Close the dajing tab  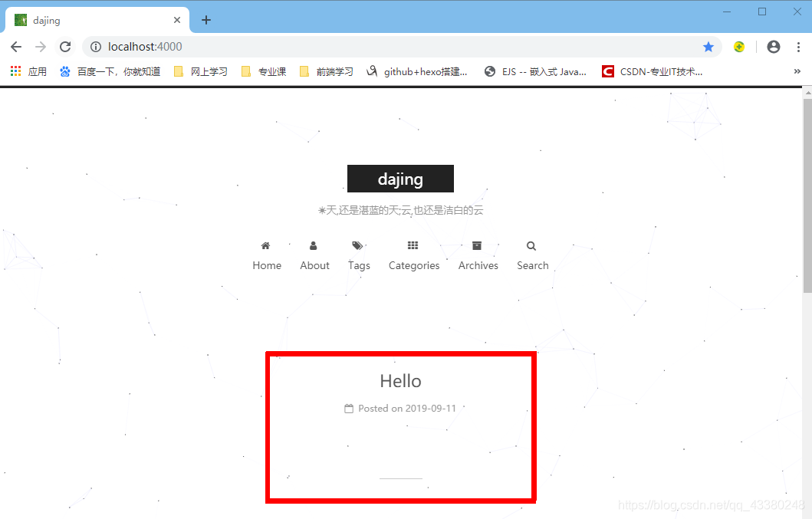coord(177,20)
